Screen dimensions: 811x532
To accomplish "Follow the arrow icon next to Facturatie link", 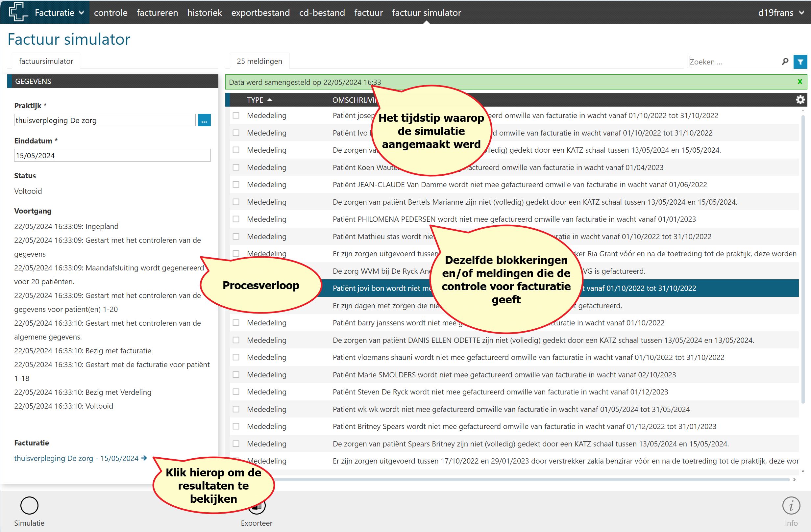I will click(144, 458).
